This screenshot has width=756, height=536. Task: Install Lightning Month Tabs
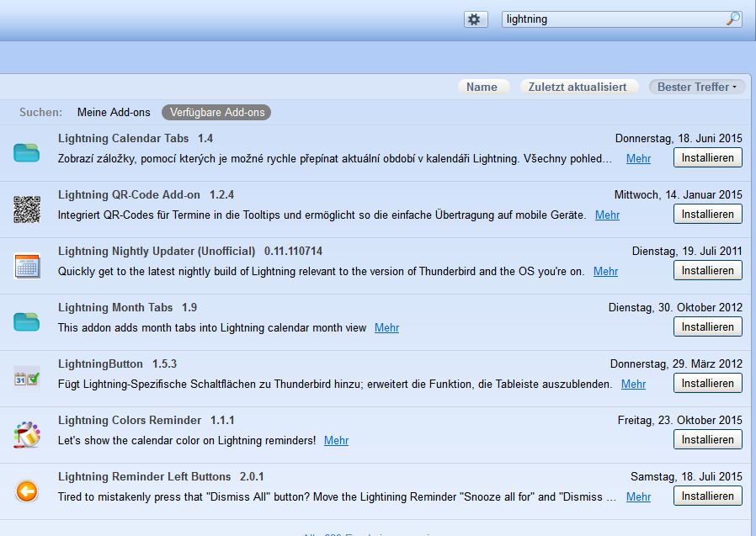click(707, 326)
